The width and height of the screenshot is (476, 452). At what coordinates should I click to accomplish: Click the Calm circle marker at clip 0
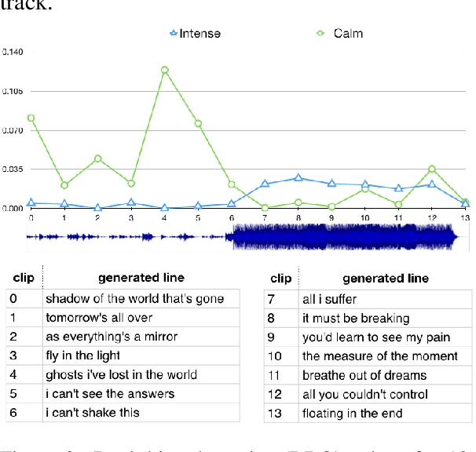(x=31, y=118)
